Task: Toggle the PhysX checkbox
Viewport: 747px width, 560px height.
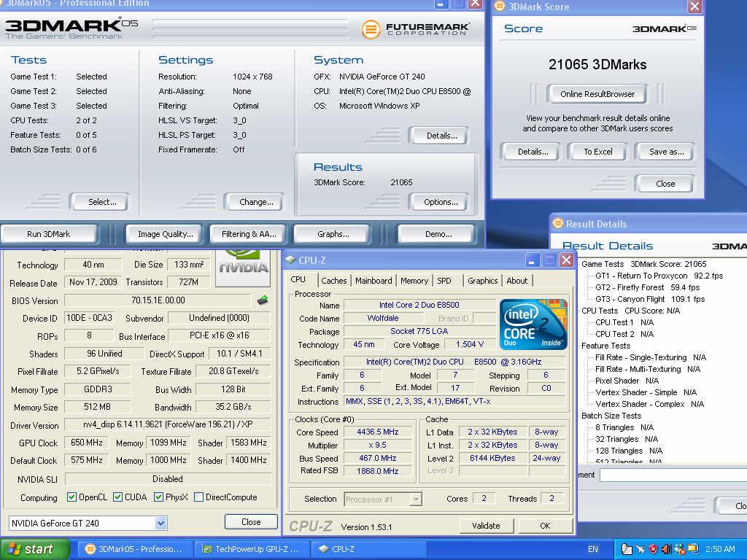Action: (158, 497)
